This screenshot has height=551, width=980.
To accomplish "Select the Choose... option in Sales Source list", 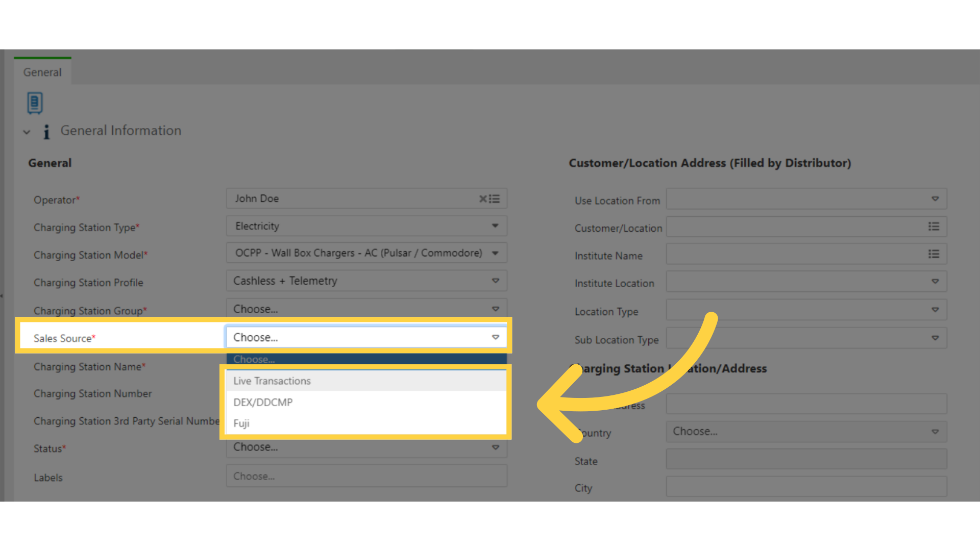I will coord(366,359).
